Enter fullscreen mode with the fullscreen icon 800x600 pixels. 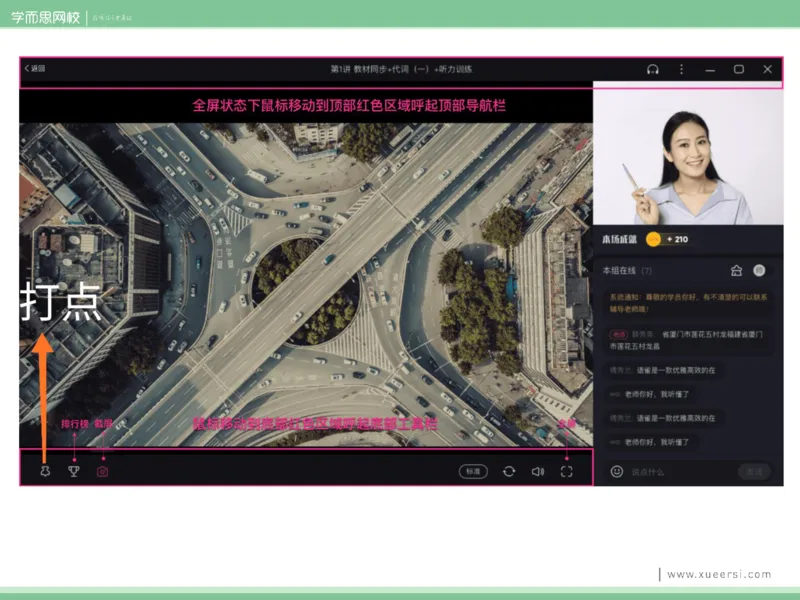pos(566,471)
